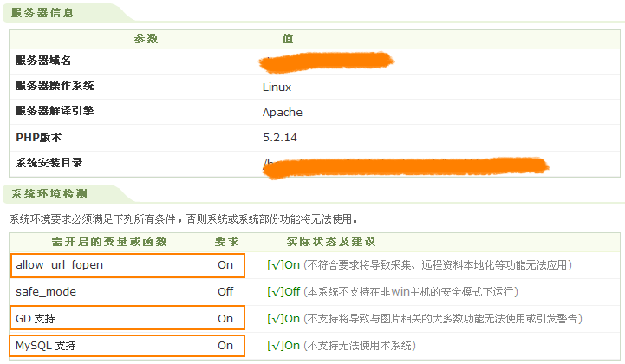Click the Apache value
This screenshot has height=364, width=625.
point(283,112)
